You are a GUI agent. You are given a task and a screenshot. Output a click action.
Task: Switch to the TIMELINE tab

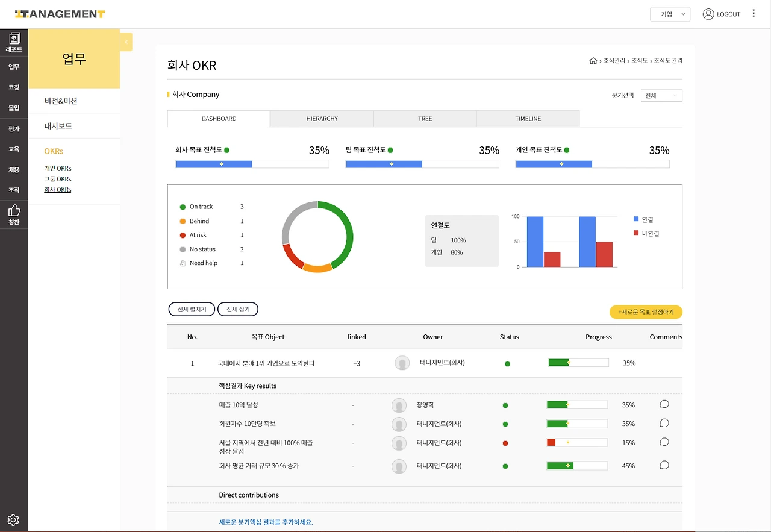(528, 119)
